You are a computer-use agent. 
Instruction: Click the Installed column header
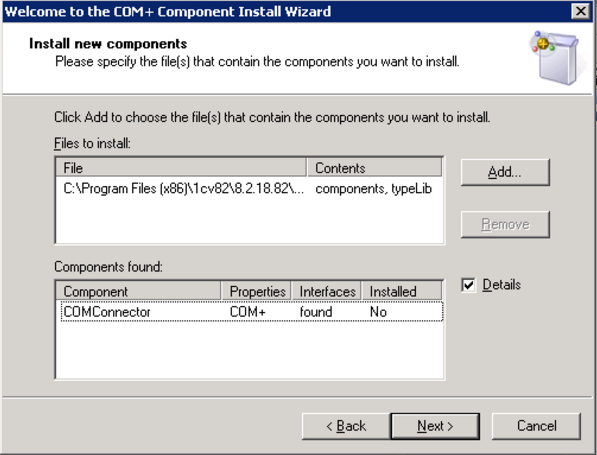click(402, 291)
